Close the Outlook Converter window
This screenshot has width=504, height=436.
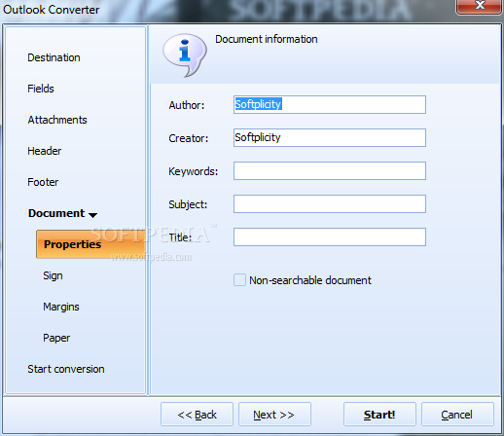point(479,6)
